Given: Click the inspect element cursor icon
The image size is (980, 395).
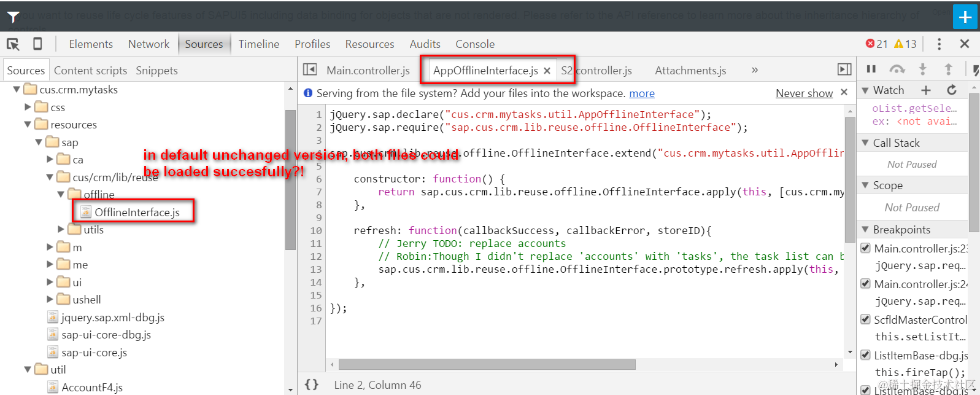Looking at the screenshot, I should [13, 44].
